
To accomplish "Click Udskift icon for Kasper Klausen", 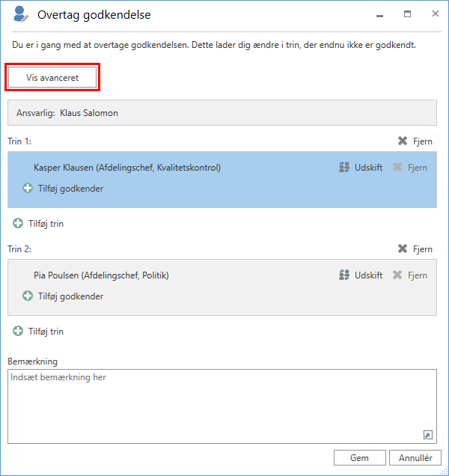I will pos(344,167).
